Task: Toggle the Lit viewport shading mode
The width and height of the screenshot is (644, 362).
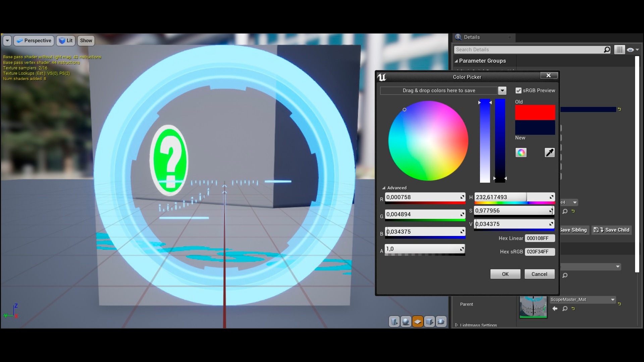Action: [65, 41]
